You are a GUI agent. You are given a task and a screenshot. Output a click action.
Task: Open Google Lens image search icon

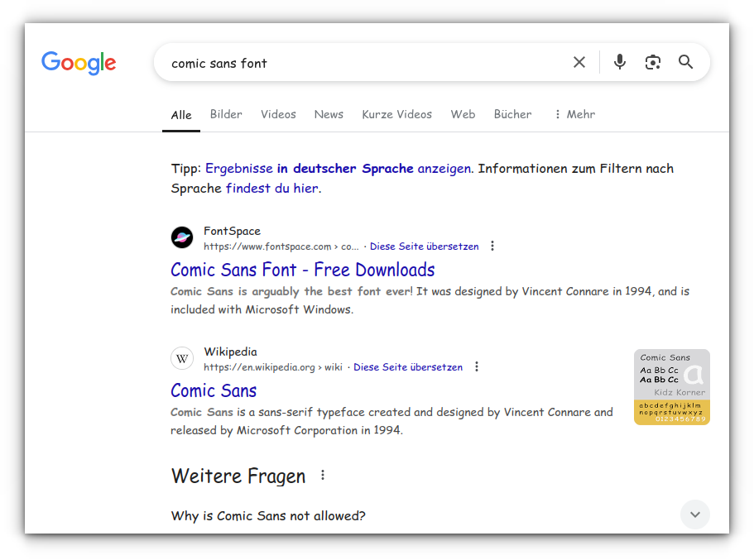pos(652,62)
